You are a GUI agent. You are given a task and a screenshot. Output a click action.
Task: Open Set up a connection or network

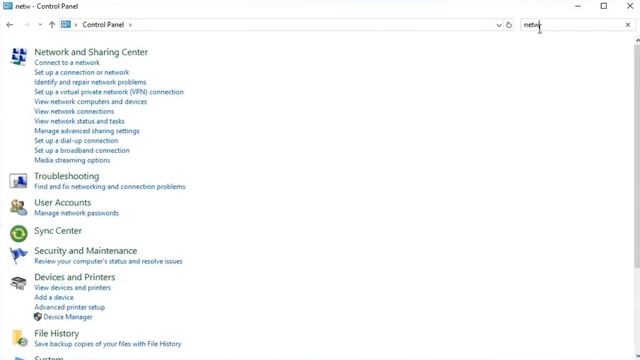(82, 72)
